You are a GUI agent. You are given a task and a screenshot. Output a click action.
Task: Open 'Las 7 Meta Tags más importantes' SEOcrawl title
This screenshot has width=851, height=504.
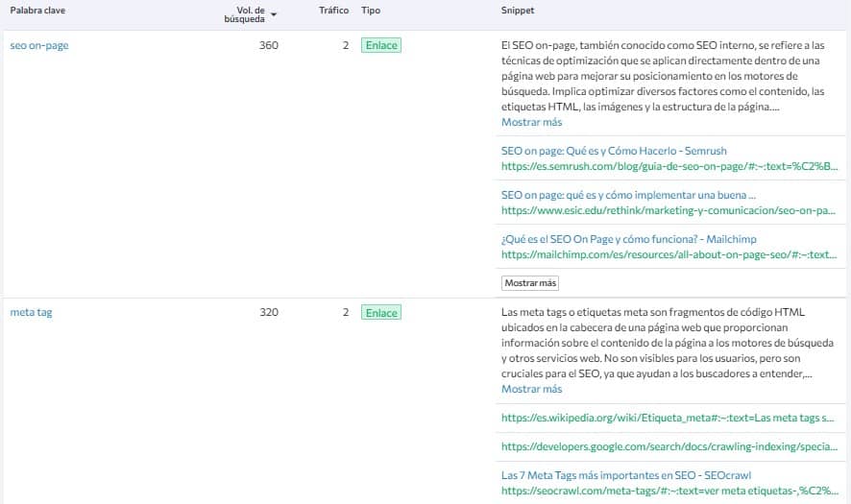[x=625, y=475]
